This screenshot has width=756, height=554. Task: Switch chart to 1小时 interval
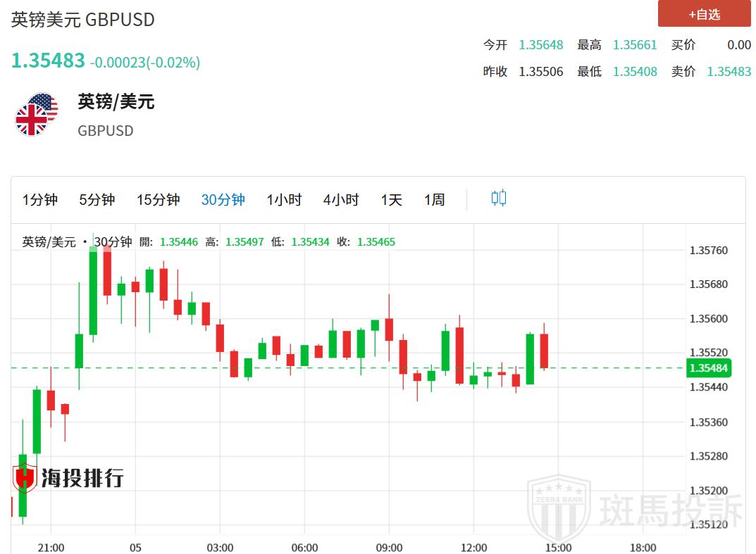284,200
